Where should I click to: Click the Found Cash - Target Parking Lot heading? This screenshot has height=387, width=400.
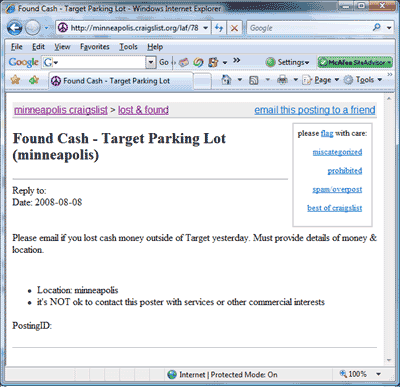(119, 147)
